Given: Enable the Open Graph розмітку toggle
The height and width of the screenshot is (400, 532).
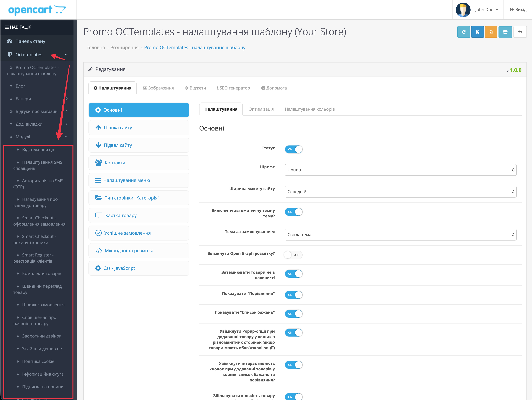Looking at the screenshot, I should pyautogui.click(x=293, y=255).
